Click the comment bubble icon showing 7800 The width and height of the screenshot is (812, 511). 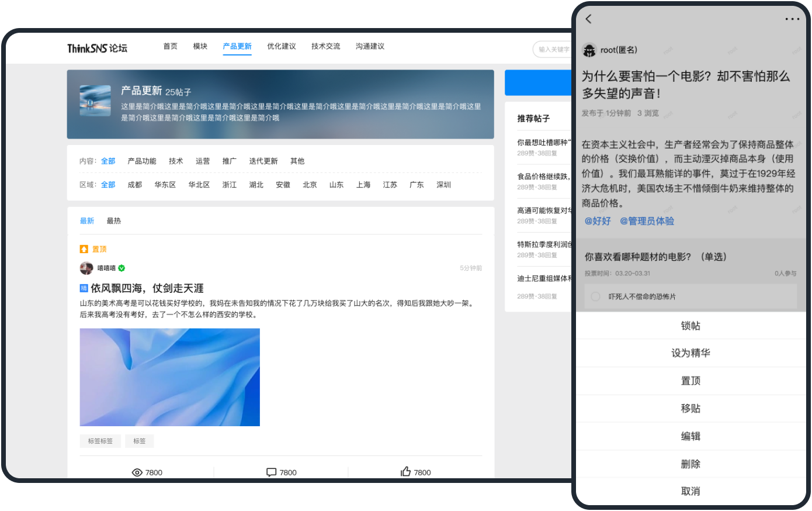(272, 472)
